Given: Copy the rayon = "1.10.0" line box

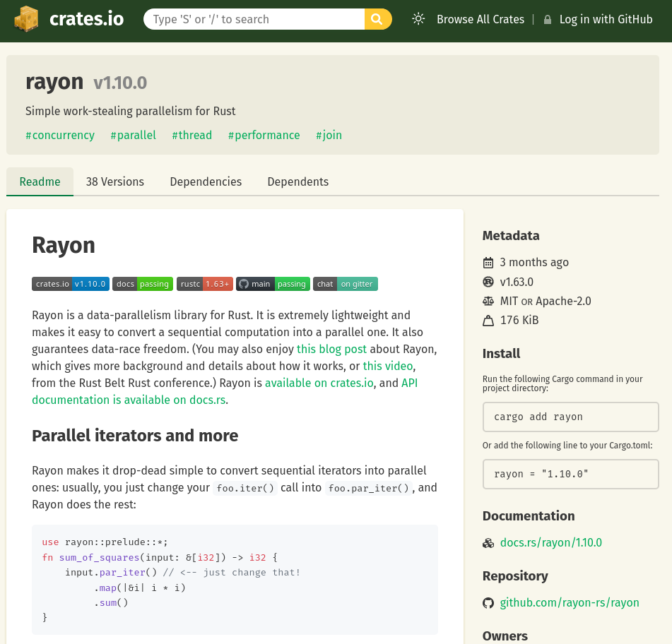Looking at the screenshot, I should [x=570, y=474].
